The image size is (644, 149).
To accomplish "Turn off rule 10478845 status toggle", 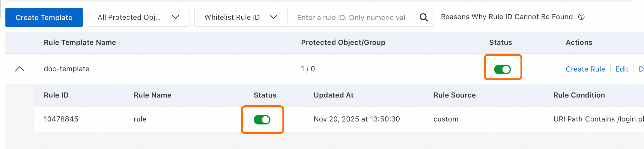I will pos(262,120).
